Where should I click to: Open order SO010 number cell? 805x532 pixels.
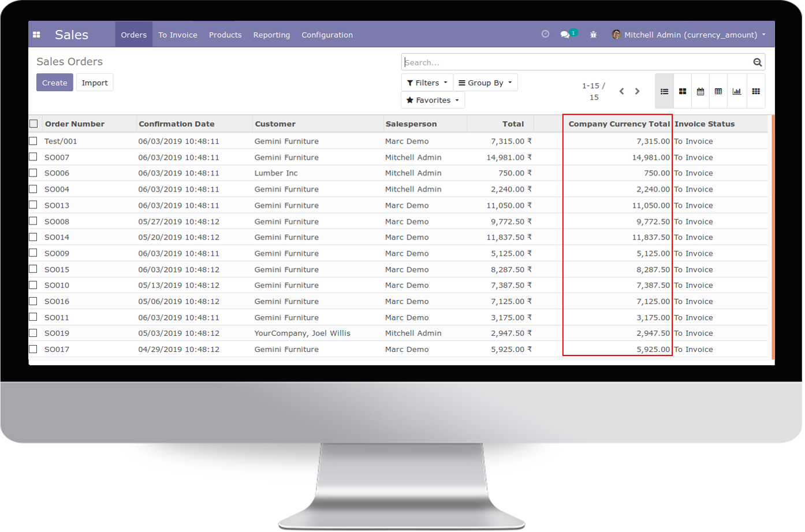[57, 285]
